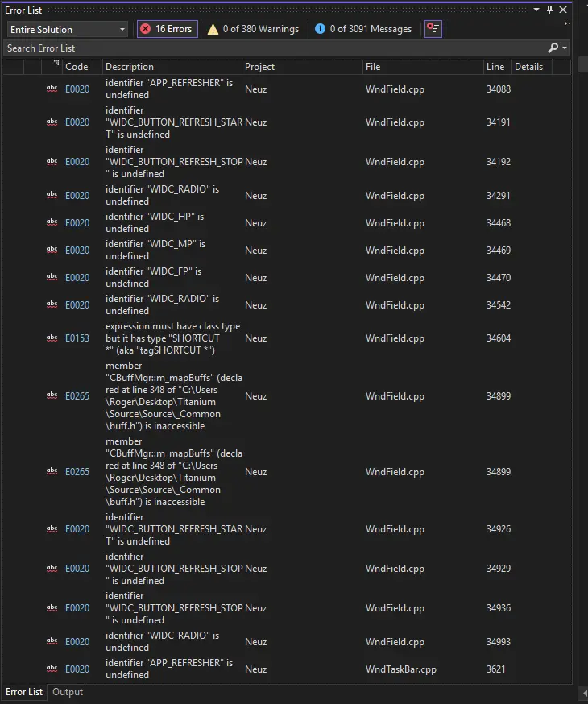
Task: Toggle the 0 of 3091 Messages filter
Action: [363, 29]
